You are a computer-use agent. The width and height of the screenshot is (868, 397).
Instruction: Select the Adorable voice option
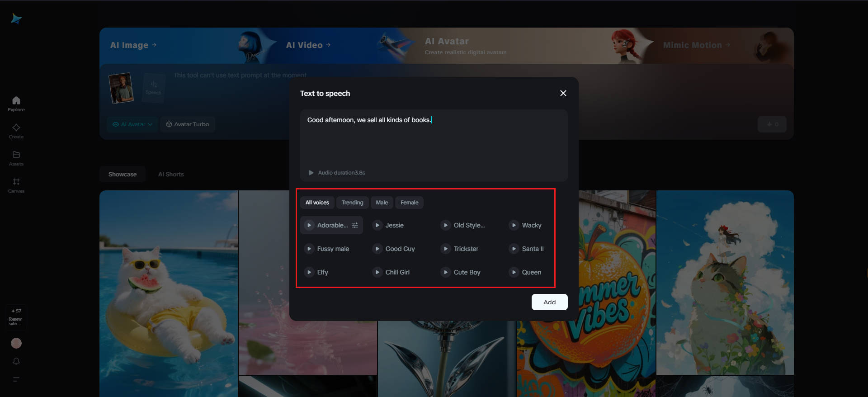click(332, 225)
